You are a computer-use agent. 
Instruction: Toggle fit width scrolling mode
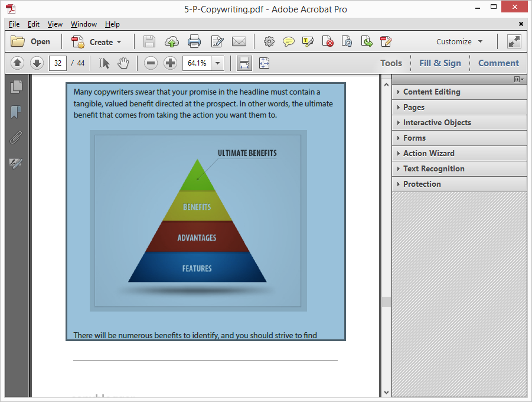click(x=244, y=63)
